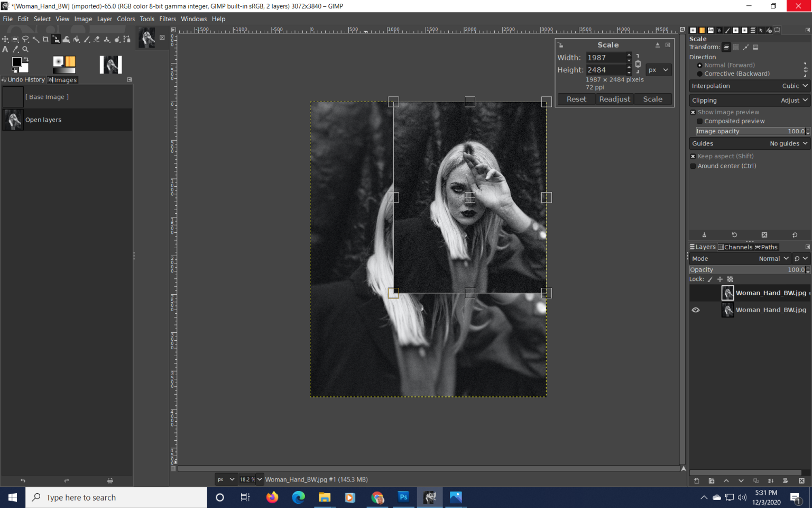Open the layer blend Mode dropdown
Viewport: 812px width, 508px height.
[x=773, y=259]
